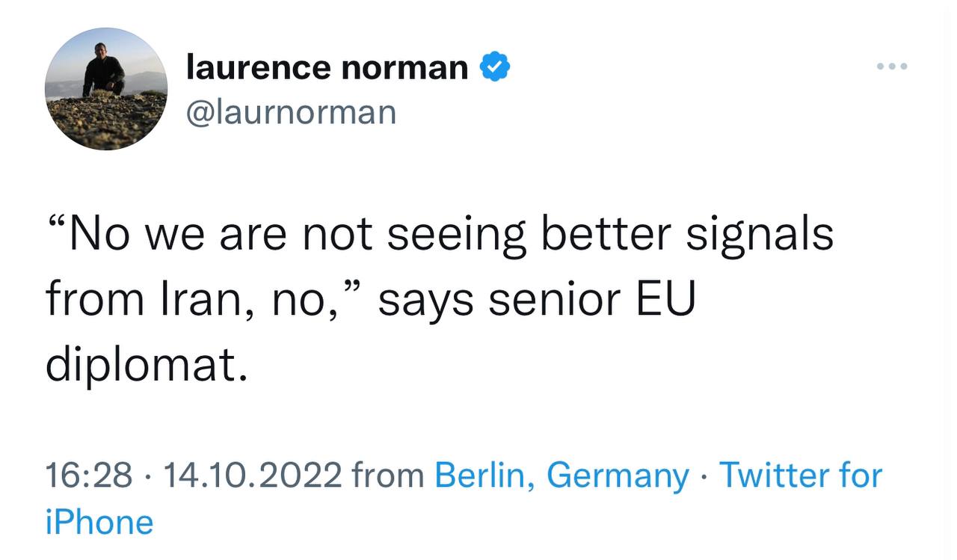Click the person shown in the avatar

tap(103, 70)
